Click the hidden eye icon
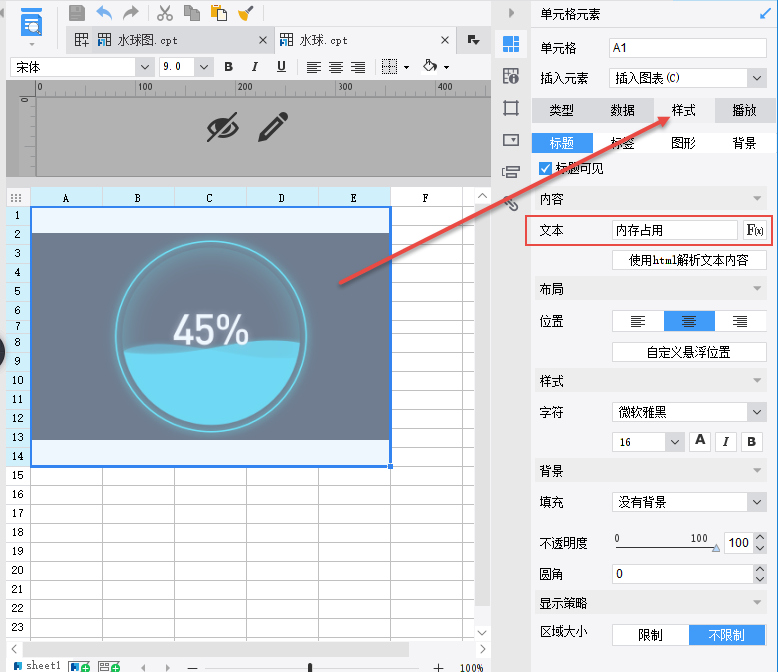Viewport: 778px width, 672px height. pyautogui.click(x=222, y=127)
